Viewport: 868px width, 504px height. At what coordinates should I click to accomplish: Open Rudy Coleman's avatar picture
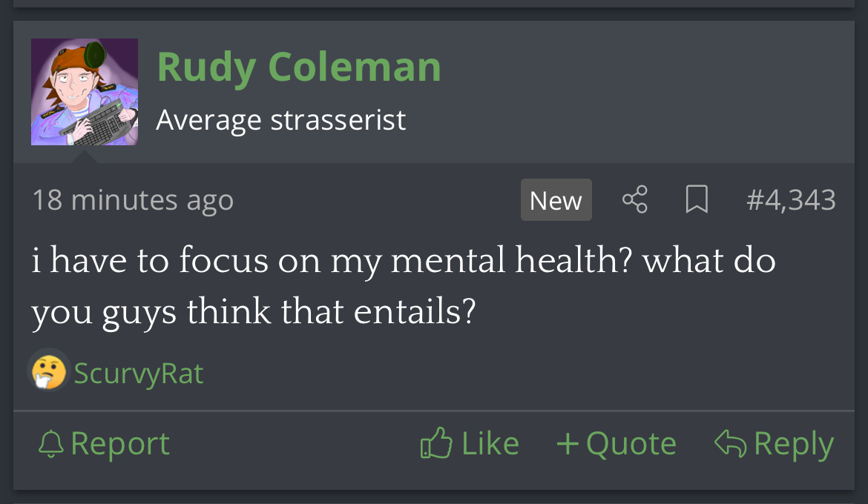tap(85, 92)
